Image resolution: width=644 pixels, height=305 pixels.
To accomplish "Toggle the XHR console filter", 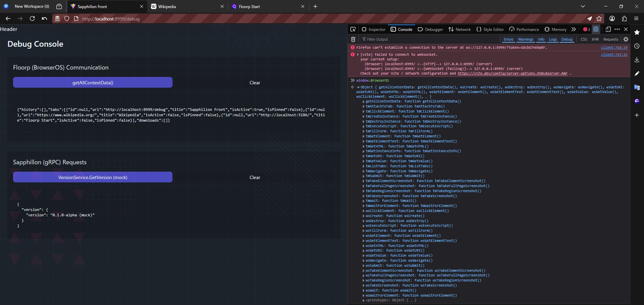I will point(595,39).
